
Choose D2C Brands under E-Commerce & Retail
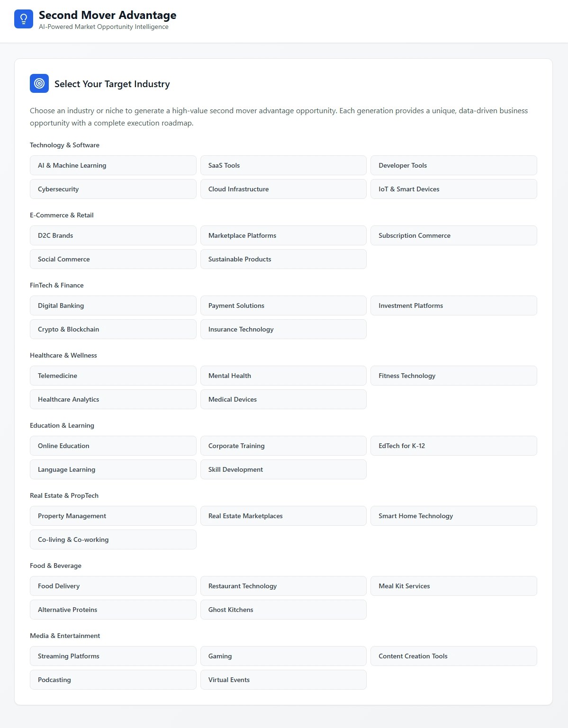tap(113, 235)
